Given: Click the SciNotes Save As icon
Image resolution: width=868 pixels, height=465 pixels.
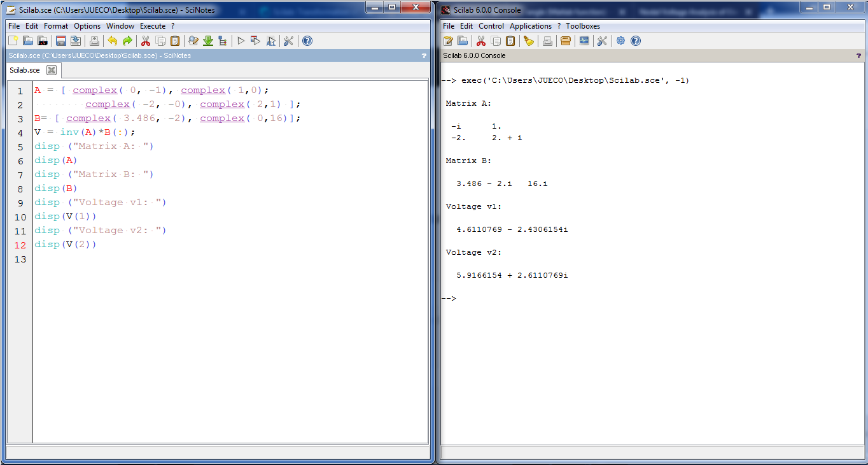Looking at the screenshot, I should coord(76,41).
